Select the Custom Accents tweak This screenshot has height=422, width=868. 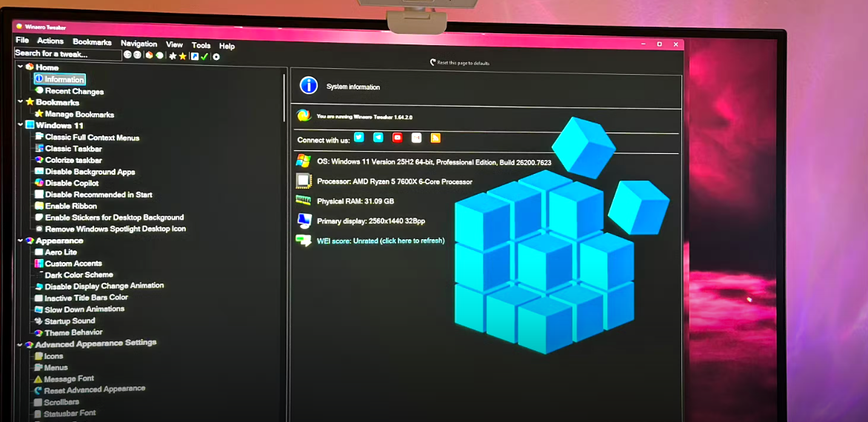point(73,264)
